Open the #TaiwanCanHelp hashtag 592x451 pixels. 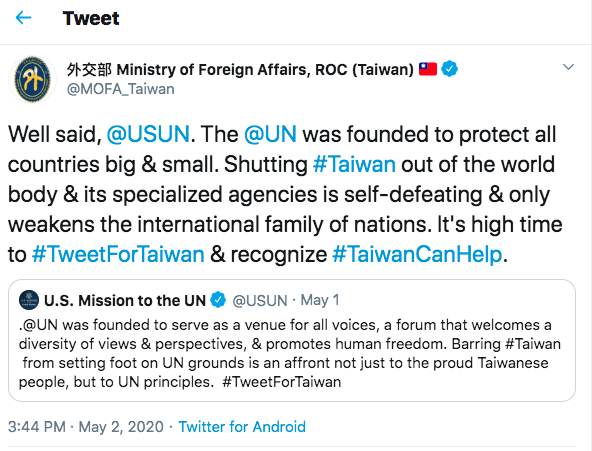[x=417, y=254]
